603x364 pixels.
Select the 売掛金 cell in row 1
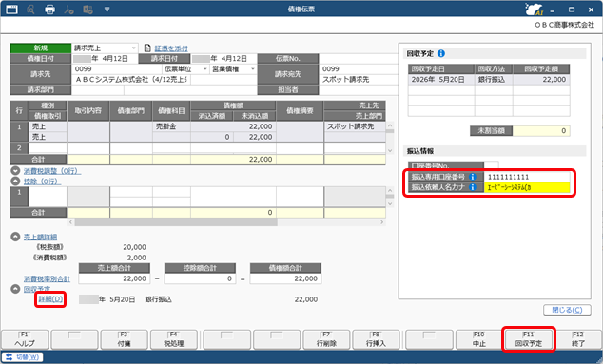[171, 126]
